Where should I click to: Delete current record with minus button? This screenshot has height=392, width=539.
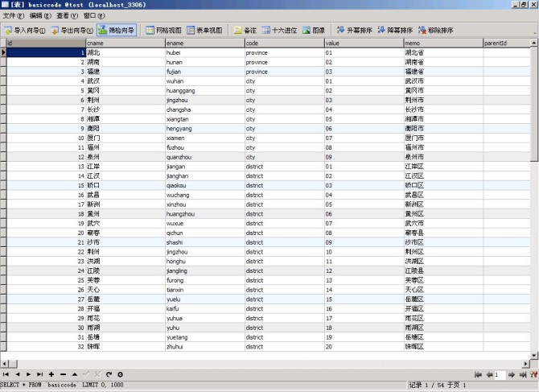[x=63, y=374]
